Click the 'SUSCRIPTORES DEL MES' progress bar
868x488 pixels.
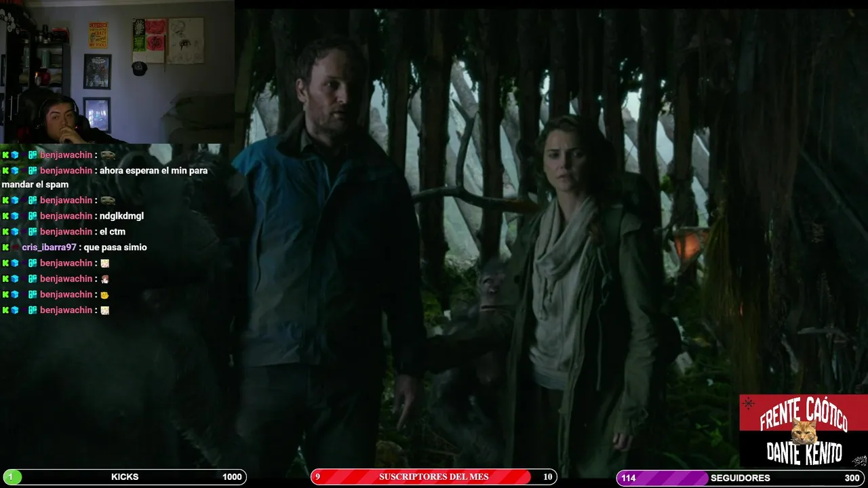click(x=434, y=477)
